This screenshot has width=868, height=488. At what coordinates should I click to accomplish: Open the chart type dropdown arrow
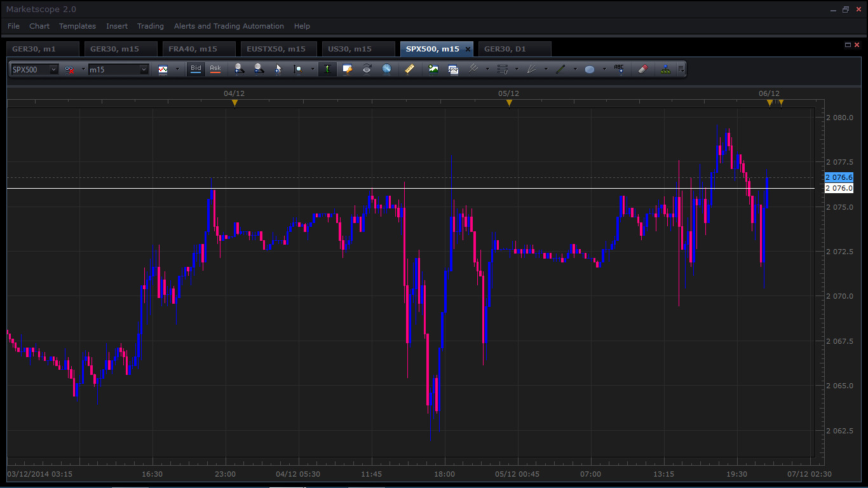tap(177, 69)
